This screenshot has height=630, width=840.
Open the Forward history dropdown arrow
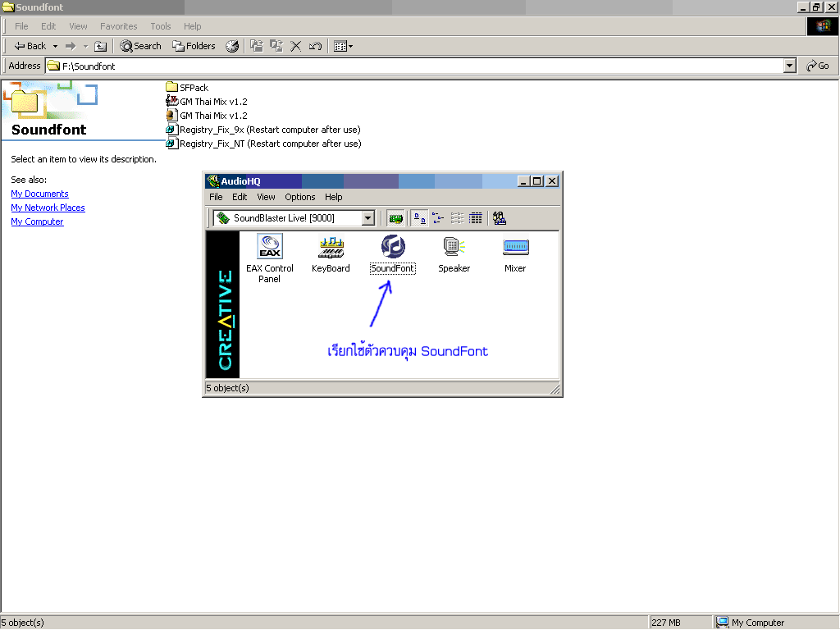(85, 46)
